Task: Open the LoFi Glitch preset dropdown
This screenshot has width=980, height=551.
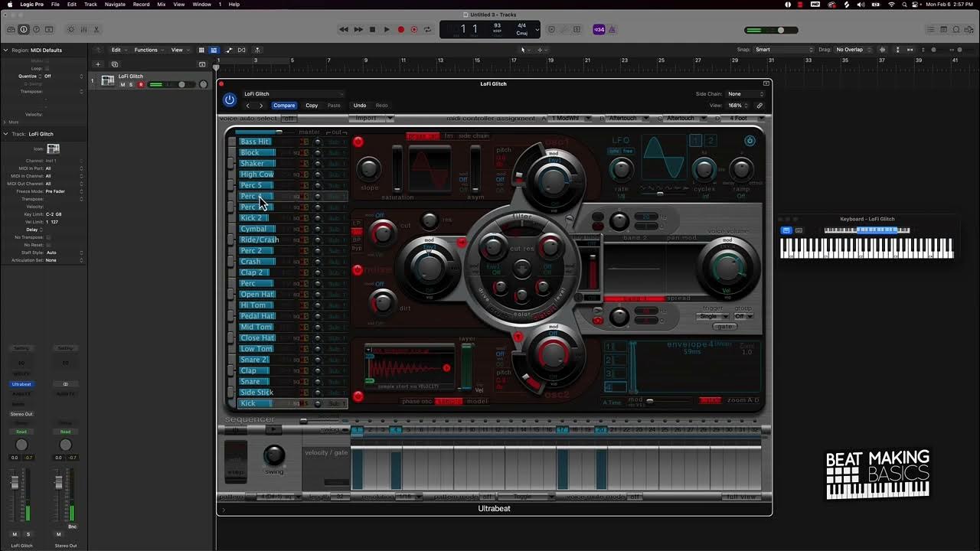Action: click(294, 94)
